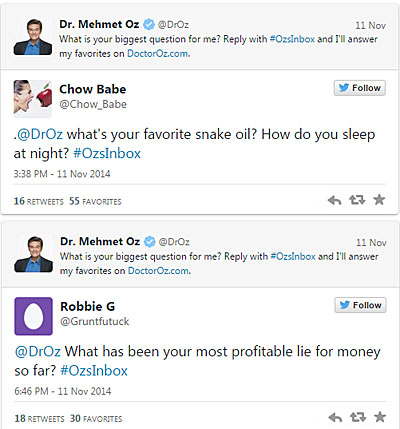Screen dimensions: 400x429
Task: Open Robbie G's egg avatar
Action: [x=33, y=316]
